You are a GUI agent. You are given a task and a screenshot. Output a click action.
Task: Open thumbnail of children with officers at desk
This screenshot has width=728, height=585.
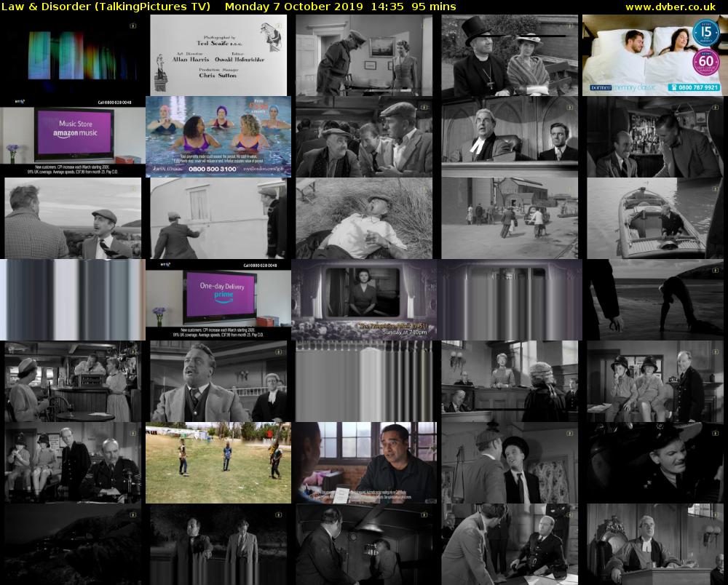(73, 463)
